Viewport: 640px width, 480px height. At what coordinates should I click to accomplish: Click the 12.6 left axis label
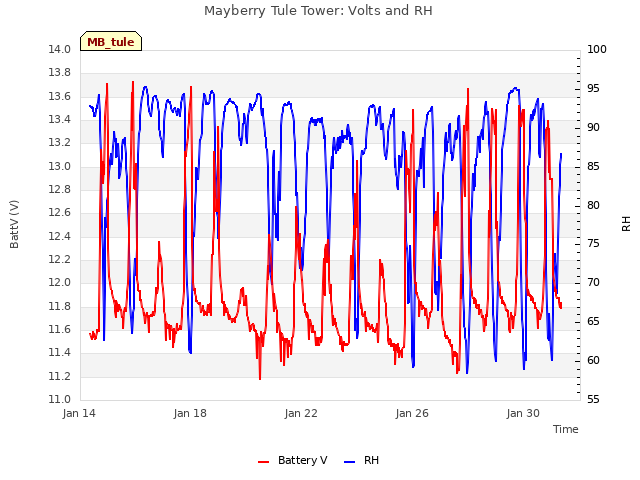tap(60, 213)
